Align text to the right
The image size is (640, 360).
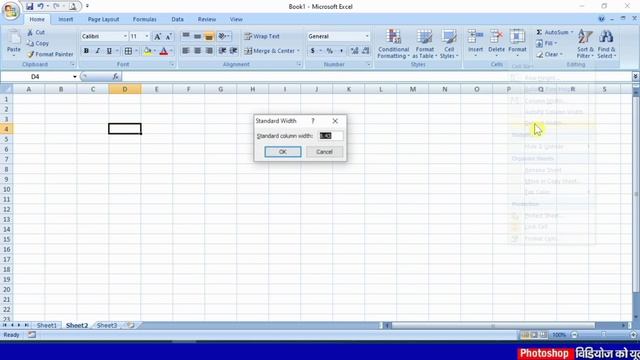pos(209,51)
